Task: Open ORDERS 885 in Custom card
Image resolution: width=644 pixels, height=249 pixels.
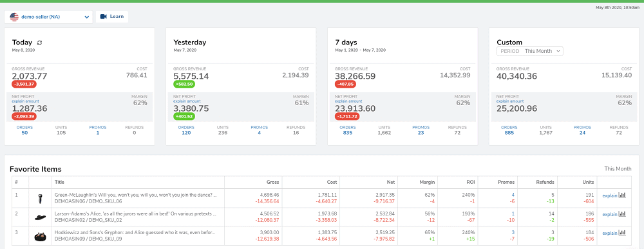Action: click(509, 130)
